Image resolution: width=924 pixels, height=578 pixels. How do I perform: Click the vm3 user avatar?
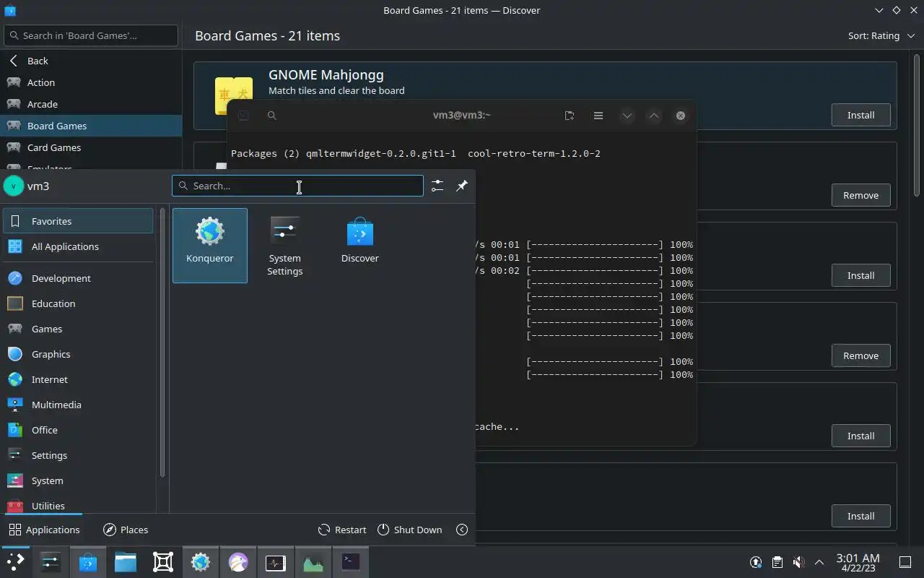[x=14, y=186]
